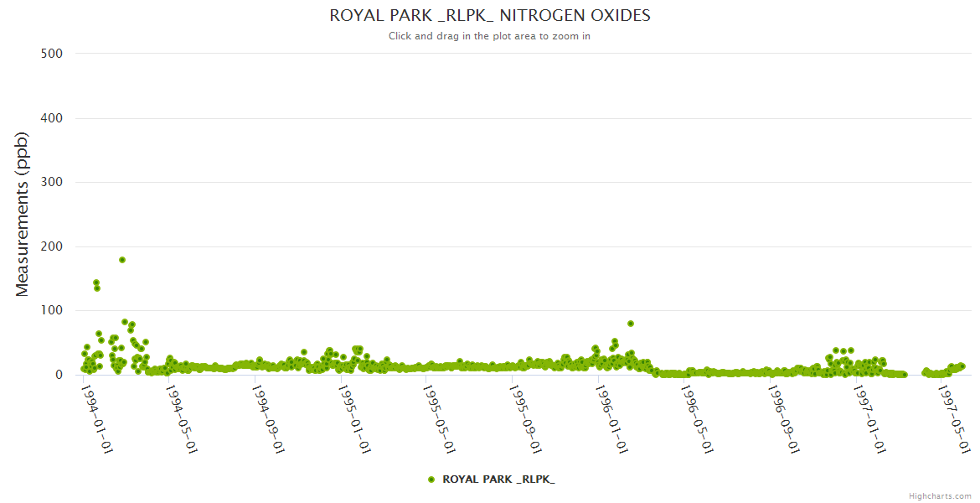This screenshot has width=980, height=503.
Task: Click the 1995-01-01 x-axis label
Action: [354, 418]
